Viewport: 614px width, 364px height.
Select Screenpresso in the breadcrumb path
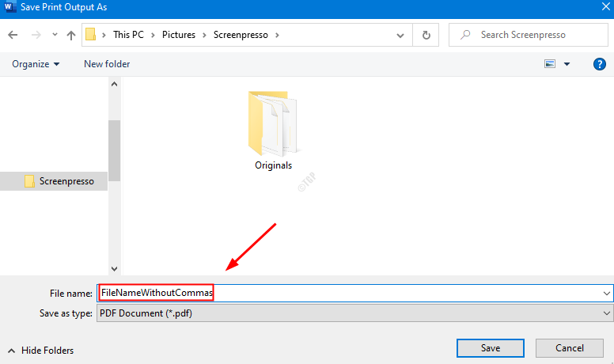(241, 35)
